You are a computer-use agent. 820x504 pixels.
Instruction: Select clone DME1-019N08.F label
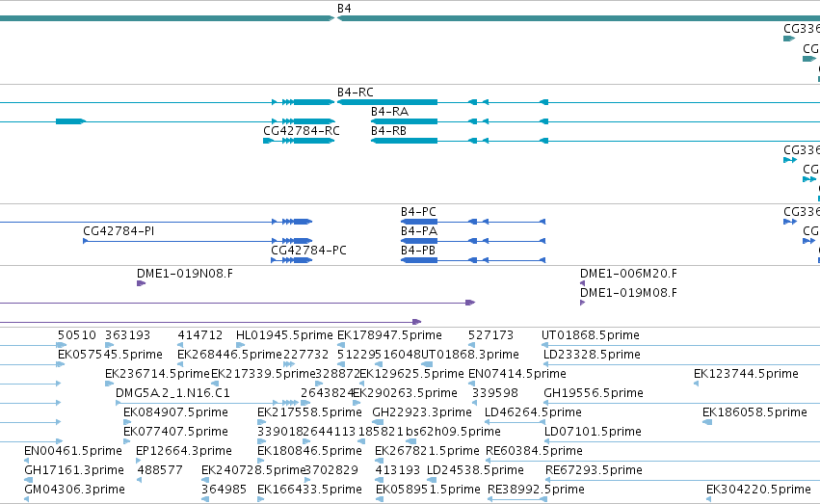[185, 274]
